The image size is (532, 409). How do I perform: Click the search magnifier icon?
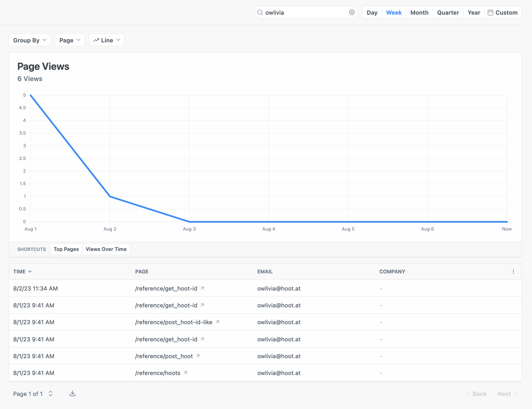(260, 12)
